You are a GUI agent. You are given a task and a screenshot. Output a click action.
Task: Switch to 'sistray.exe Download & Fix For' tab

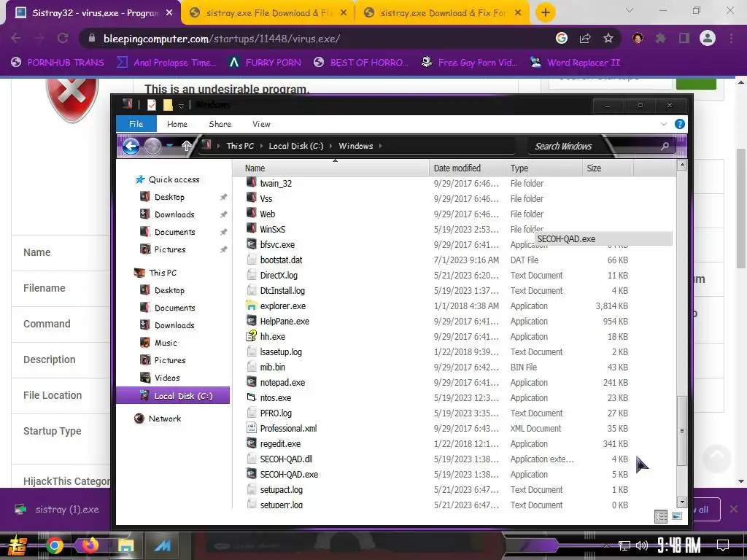(x=443, y=13)
